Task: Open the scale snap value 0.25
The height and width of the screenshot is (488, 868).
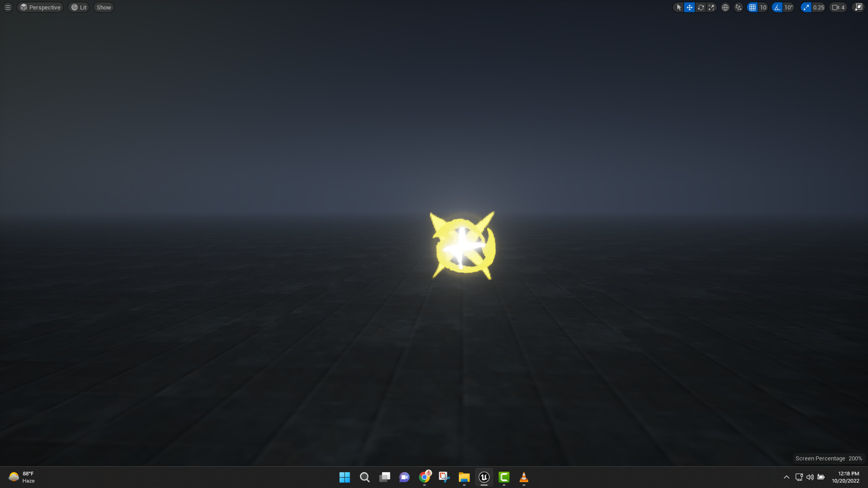Action: 818,7
